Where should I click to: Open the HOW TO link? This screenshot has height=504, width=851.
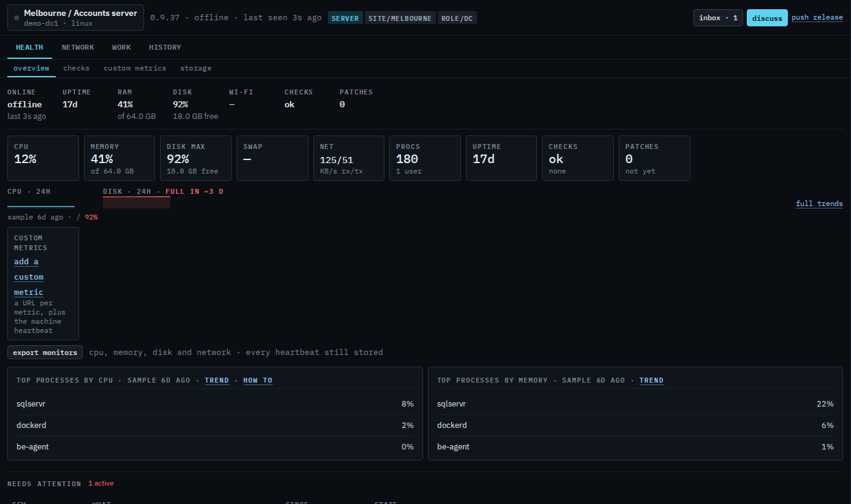click(258, 380)
